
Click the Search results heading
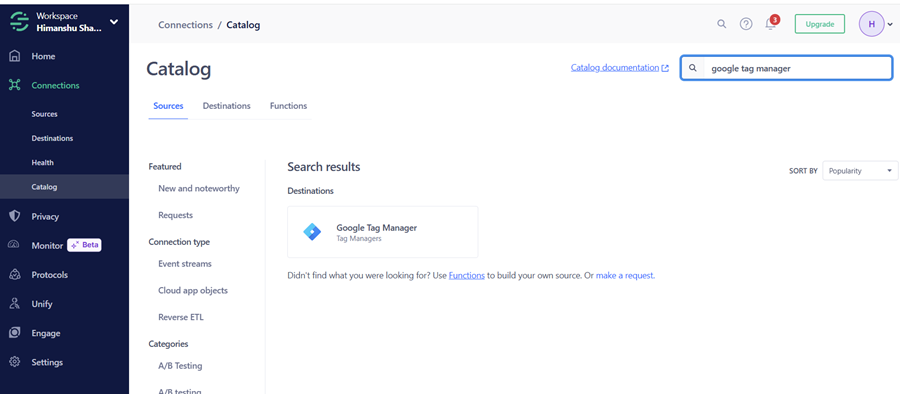[x=324, y=167]
